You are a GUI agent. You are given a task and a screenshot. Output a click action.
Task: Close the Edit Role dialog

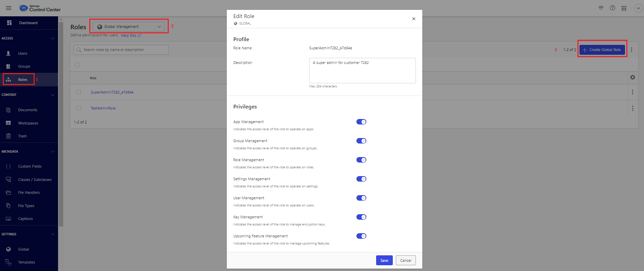click(x=413, y=19)
